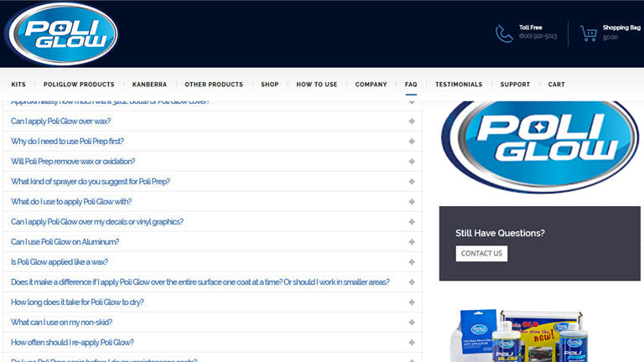Open 'How long does it take for Poli Glow to dry?'
The width and height of the screenshot is (644, 362).
213,302
